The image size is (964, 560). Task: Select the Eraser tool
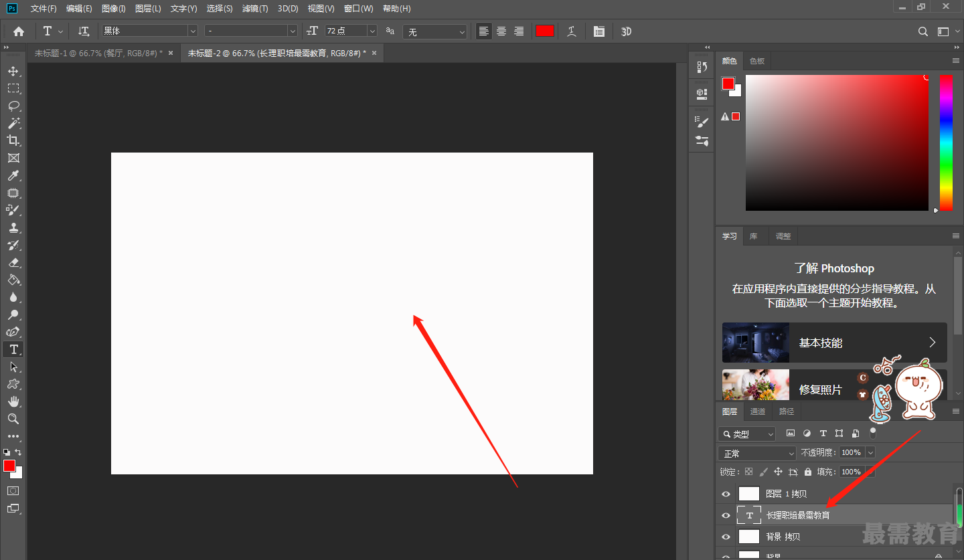click(13, 262)
